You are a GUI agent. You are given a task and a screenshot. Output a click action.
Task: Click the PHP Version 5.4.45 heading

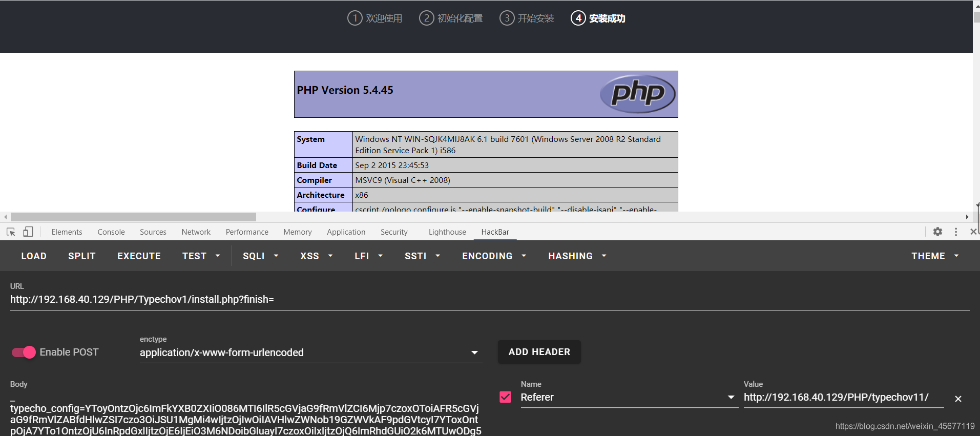pyautogui.click(x=345, y=90)
